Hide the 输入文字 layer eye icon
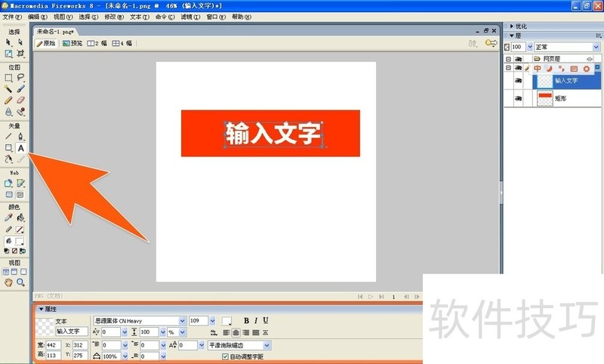The image size is (604, 364). click(518, 81)
